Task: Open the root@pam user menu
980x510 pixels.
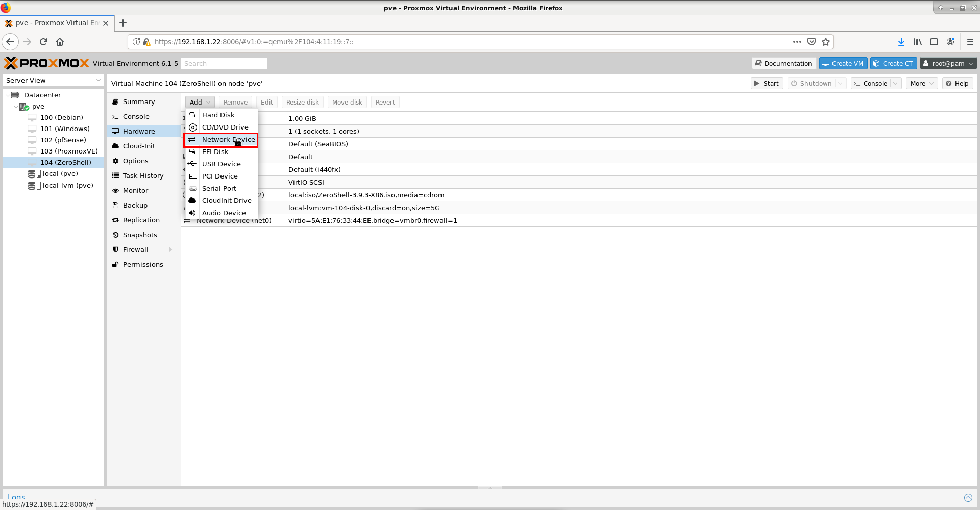Action: click(948, 63)
